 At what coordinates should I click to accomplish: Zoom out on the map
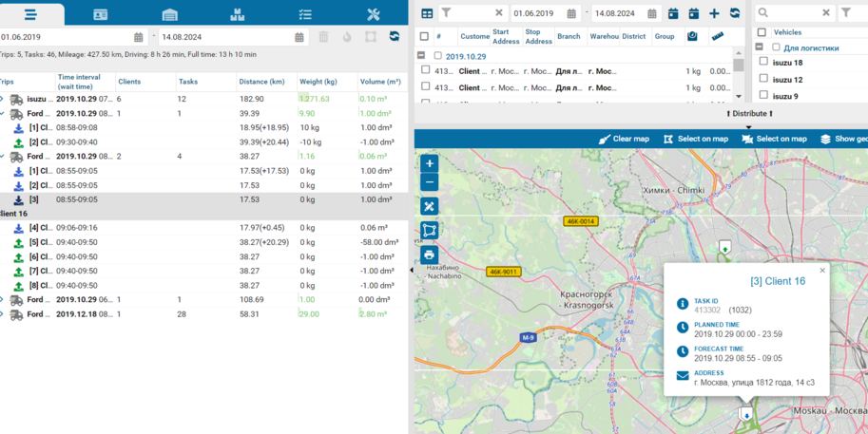(429, 182)
